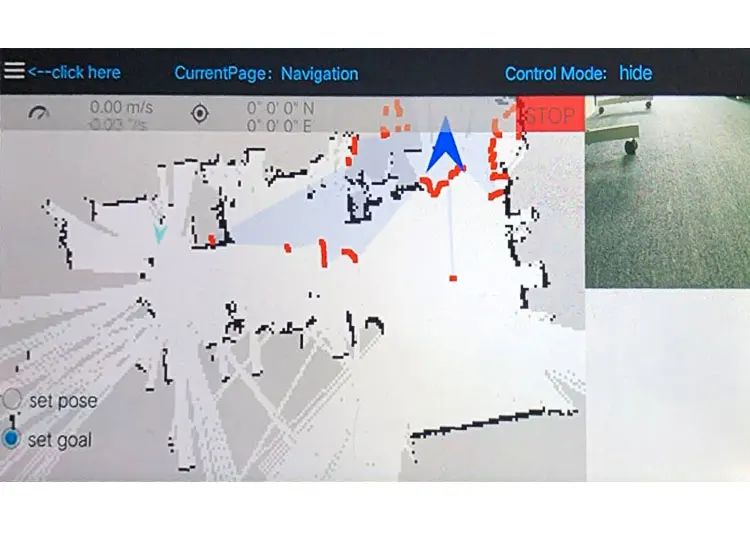Click the 'Navigation' current page label
Screen dimensions: 750x550
(x=320, y=74)
